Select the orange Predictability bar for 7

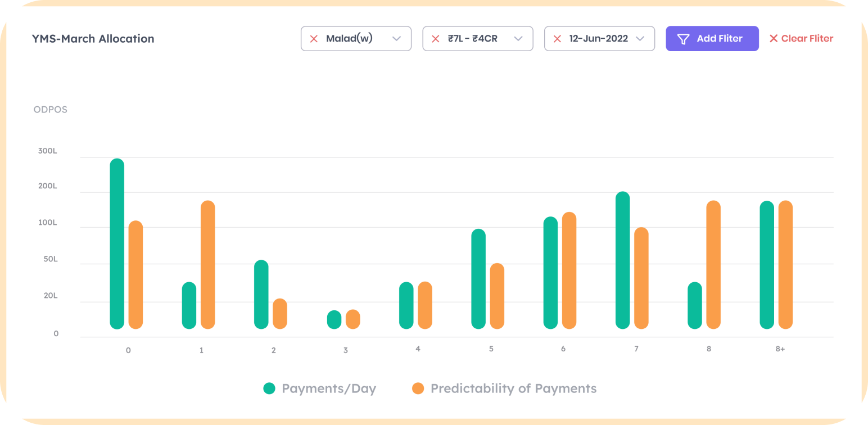(641, 278)
